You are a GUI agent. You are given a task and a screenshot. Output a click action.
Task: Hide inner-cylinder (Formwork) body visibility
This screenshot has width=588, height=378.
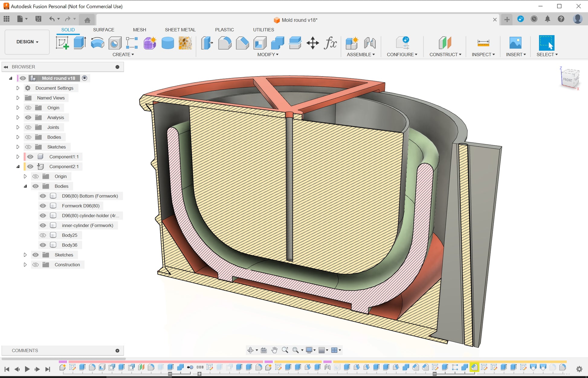click(x=43, y=225)
